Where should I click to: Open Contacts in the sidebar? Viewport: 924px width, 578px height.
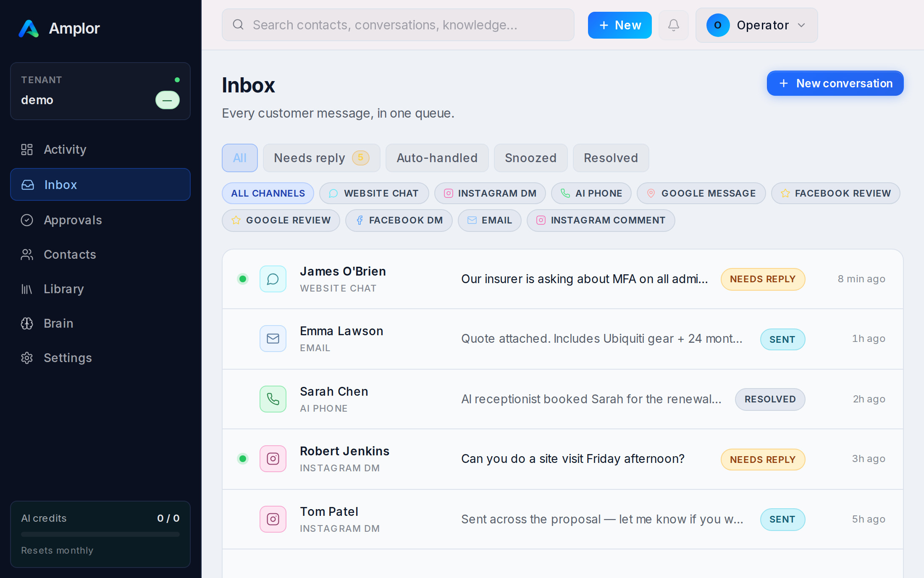pyautogui.click(x=100, y=255)
